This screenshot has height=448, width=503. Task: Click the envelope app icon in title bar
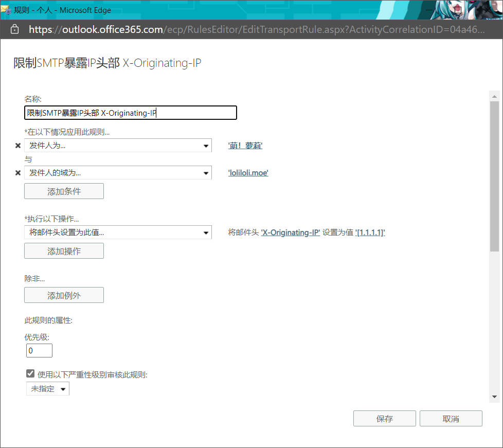point(6,9)
